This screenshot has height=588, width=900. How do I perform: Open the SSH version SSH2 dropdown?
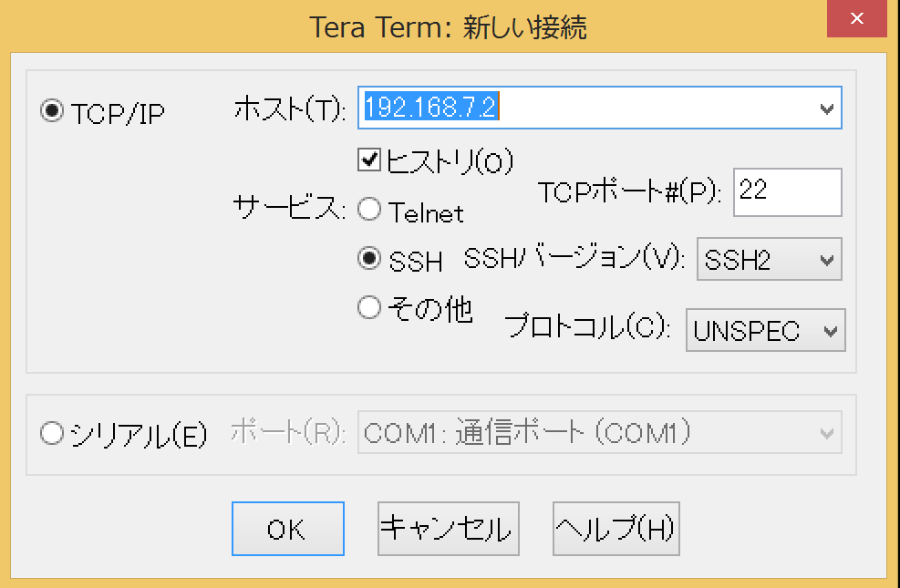tap(768, 260)
